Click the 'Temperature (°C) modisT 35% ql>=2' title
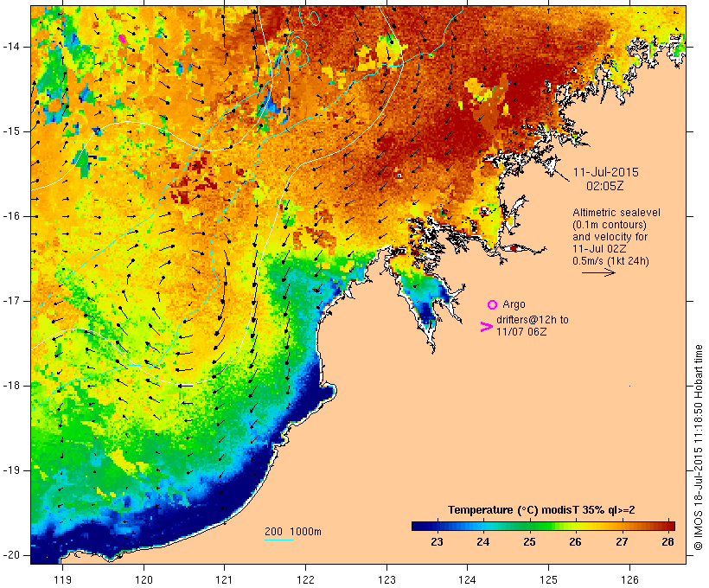Image resolution: width=709 pixels, height=588 pixels. click(541, 510)
